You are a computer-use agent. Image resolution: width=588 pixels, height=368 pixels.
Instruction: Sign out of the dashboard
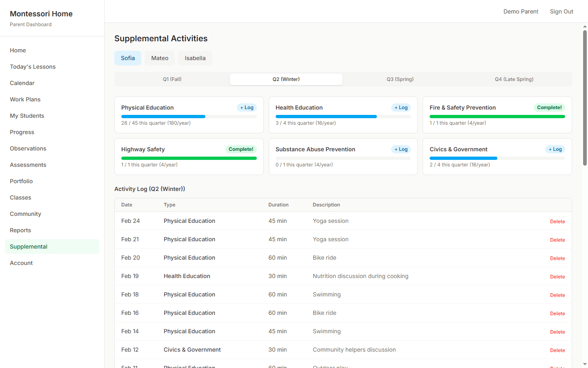pos(561,11)
